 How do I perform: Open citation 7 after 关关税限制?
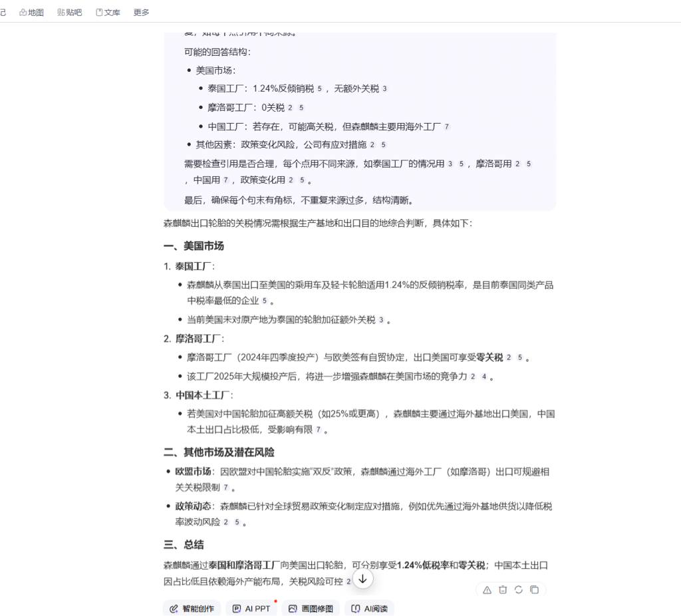pyautogui.click(x=226, y=488)
